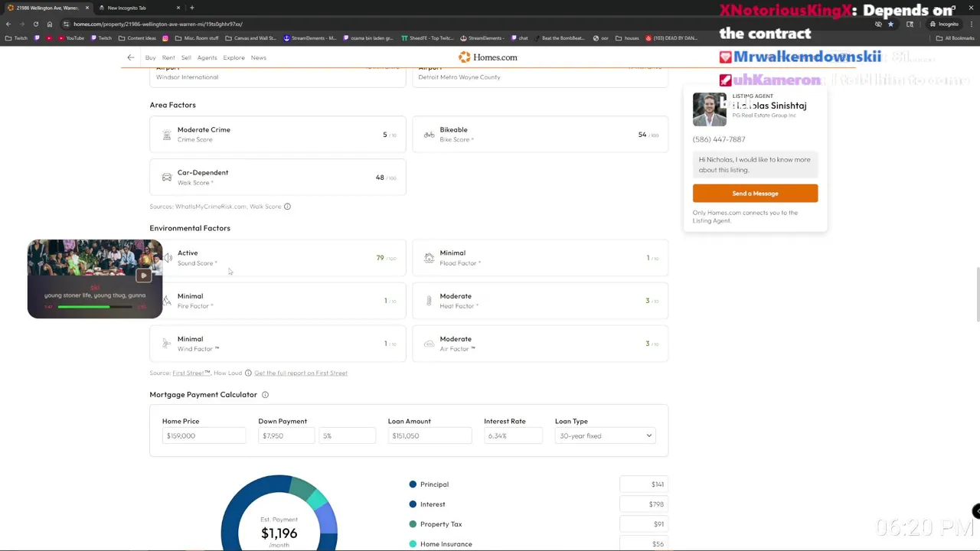Click the Bikeable bicycle icon
This screenshot has height=551, width=980.
429,135
